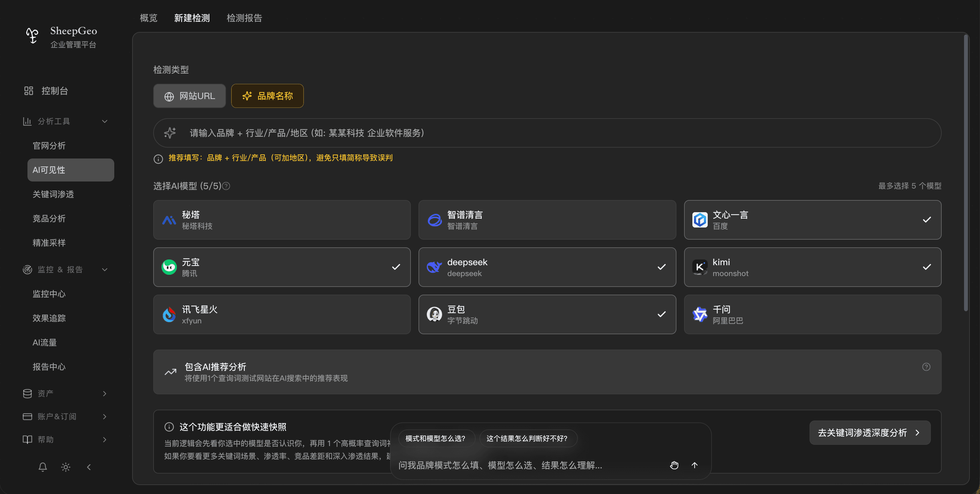Click the 分析工具 bar chart icon
This screenshot has height=494, width=980.
[27, 121]
